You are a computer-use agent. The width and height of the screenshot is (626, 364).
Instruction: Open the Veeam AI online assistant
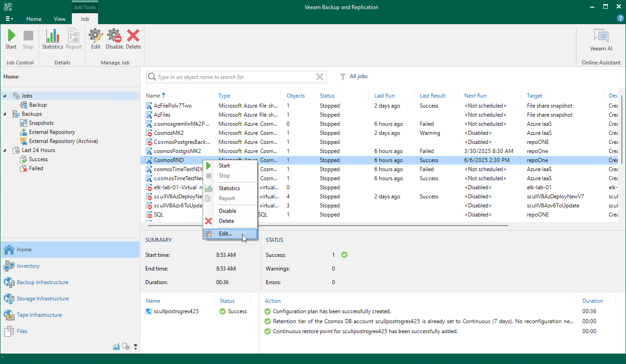click(601, 40)
